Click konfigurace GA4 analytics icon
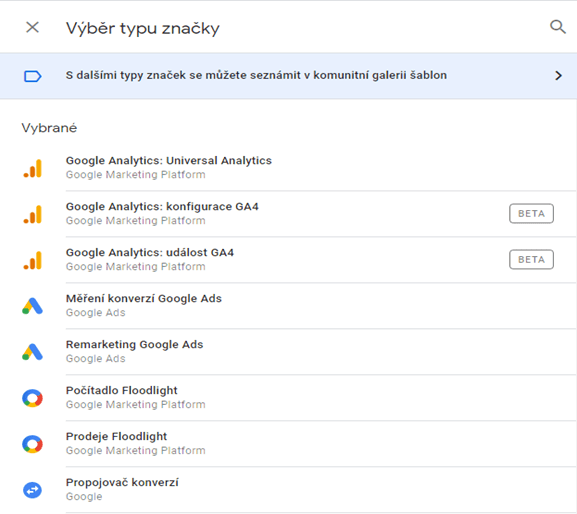The width and height of the screenshot is (577, 514). pos(33,214)
